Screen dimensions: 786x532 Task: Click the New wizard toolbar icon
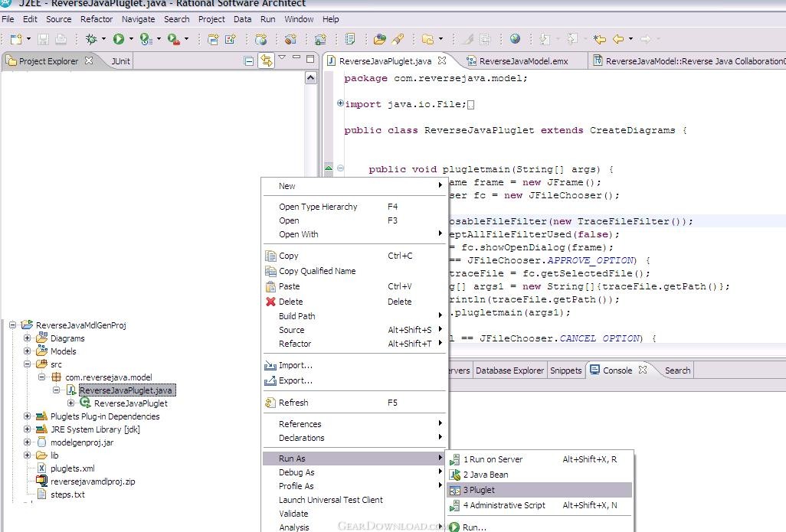[x=16, y=39]
